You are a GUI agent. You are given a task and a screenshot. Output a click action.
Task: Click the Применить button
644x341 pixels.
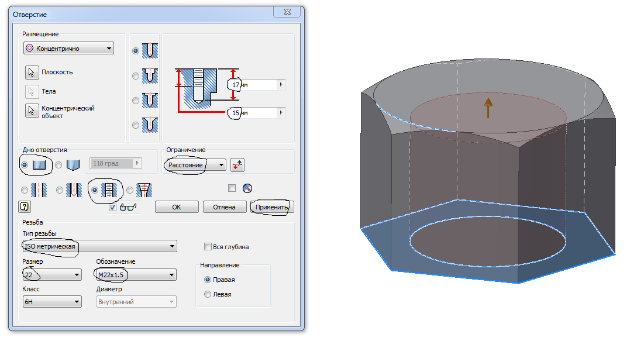tap(271, 207)
